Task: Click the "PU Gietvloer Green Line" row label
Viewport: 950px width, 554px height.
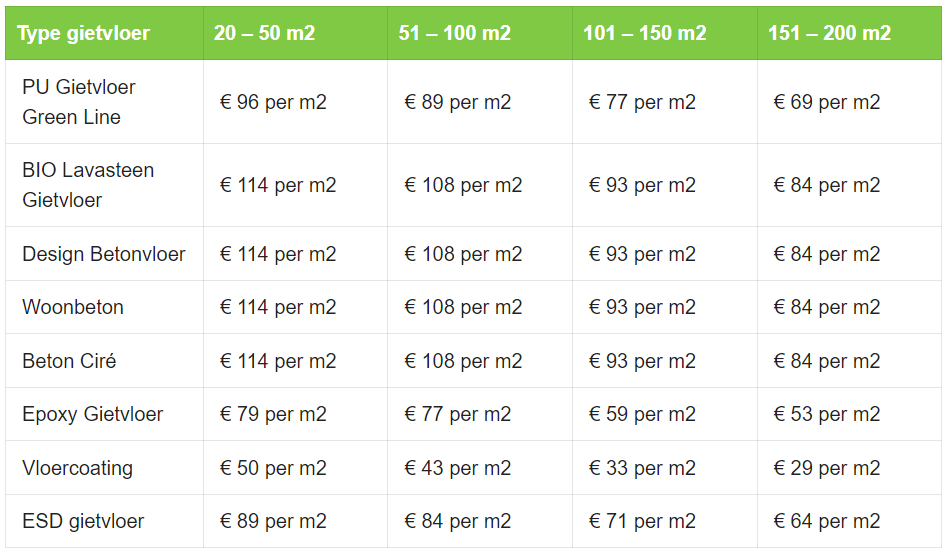Action: [x=79, y=102]
